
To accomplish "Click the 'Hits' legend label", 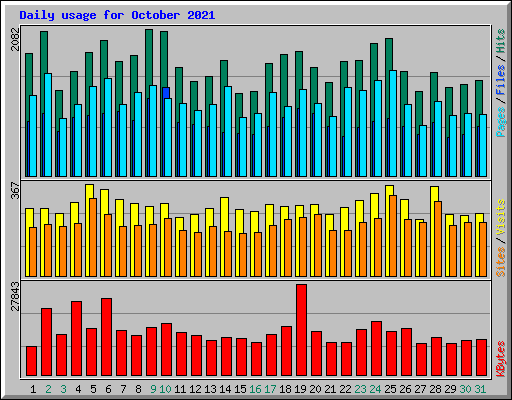I will pyautogui.click(x=501, y=41).
